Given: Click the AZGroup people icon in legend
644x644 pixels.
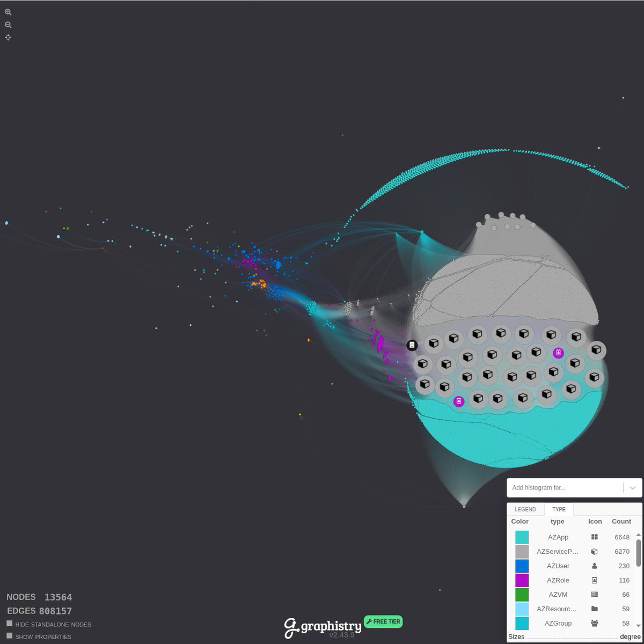Looking at the screenshot, I should pyautogui.click(x=595, y=623).
